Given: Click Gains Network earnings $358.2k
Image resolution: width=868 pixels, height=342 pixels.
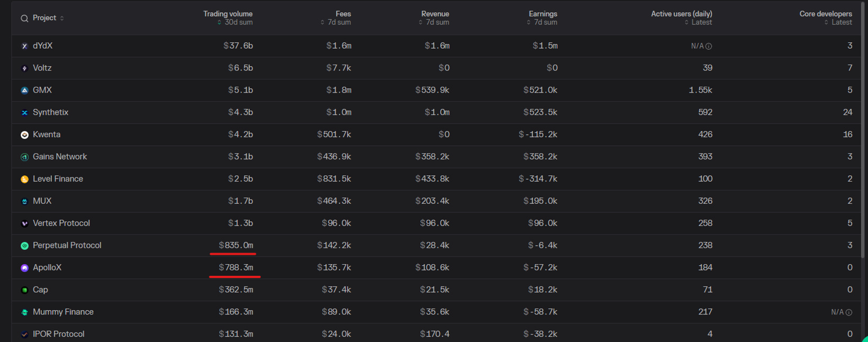Looking at the screenshot, I should pyautogui.click(x=540, y=157).
